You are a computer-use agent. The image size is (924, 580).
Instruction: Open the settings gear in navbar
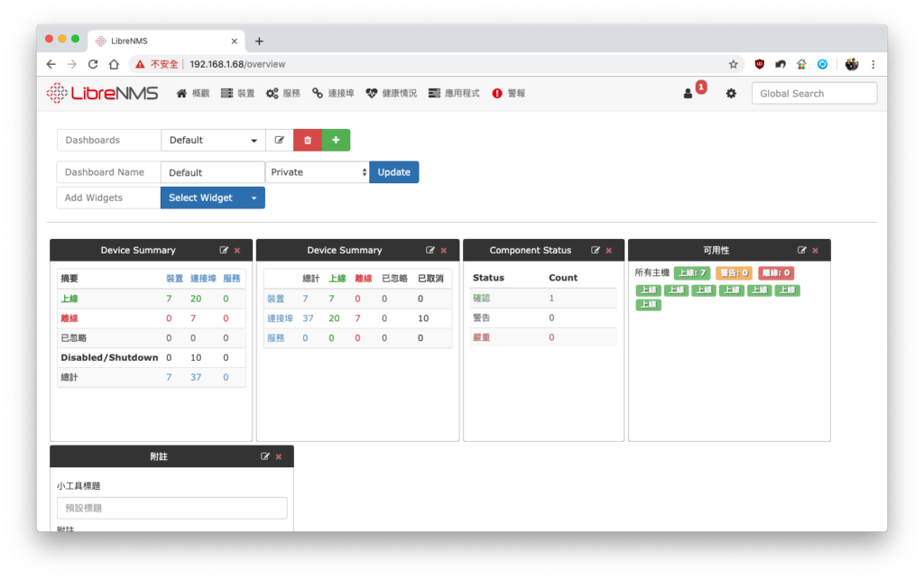[731, 94]
